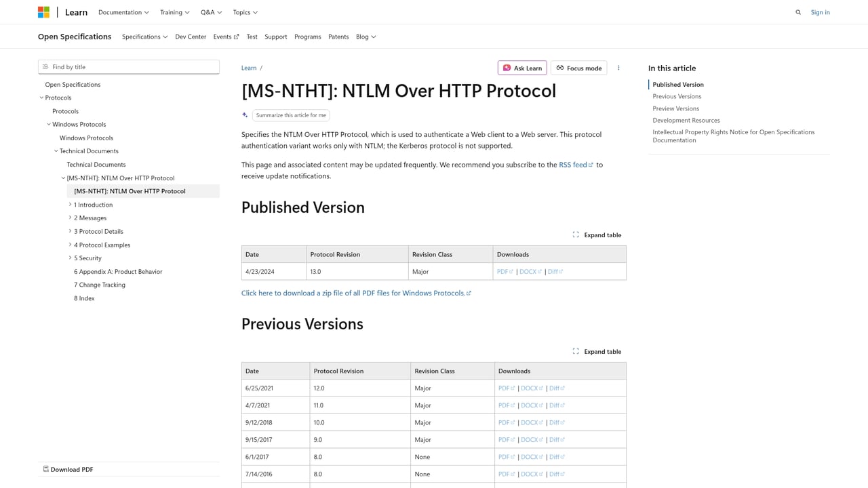
Task: Select the Dev Center menu item
Action: 190,37
